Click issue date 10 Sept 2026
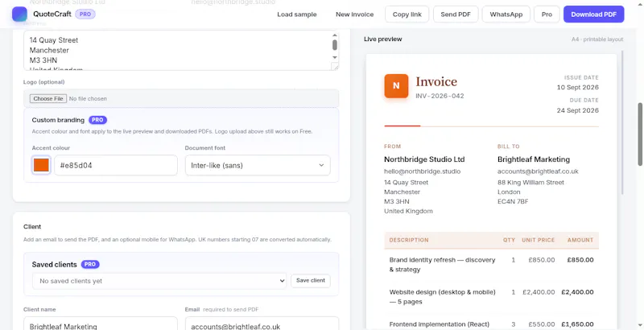644x330 pixels. pyautogui.click(x=577, y=88)
